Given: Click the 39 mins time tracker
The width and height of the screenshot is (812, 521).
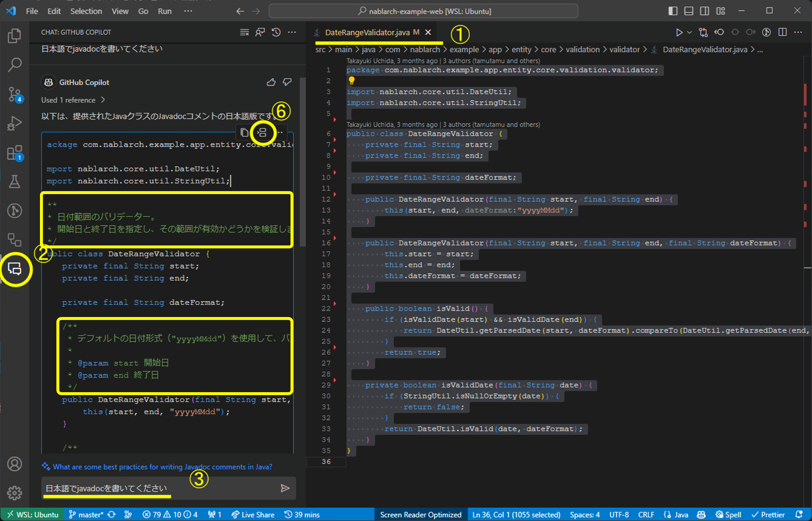Looking at the screenshot, I should 302,514.
